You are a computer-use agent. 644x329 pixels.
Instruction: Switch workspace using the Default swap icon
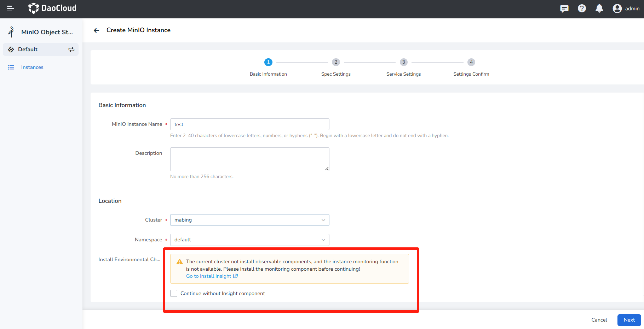click(x=71, y=49)
